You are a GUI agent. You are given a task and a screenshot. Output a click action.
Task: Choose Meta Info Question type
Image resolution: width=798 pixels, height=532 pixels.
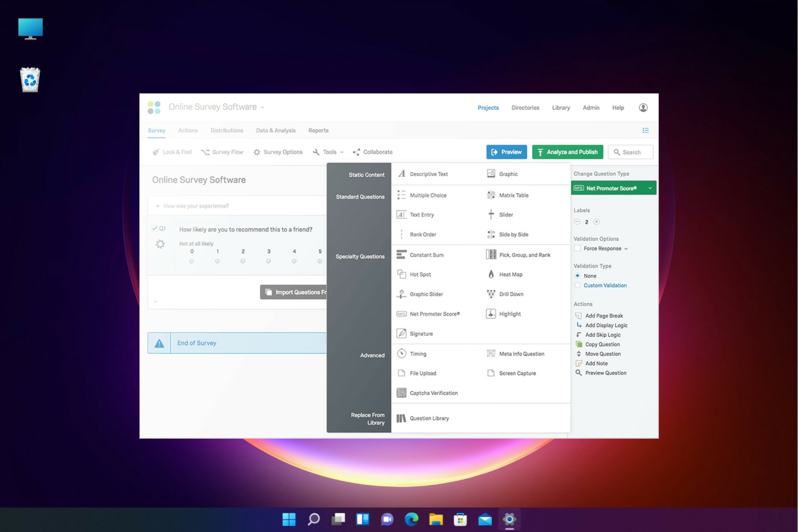point(515,354)
